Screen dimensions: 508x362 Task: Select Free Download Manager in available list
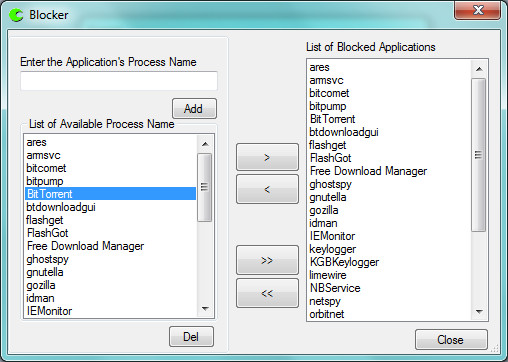pyautogui.click(x=110, y=246)
